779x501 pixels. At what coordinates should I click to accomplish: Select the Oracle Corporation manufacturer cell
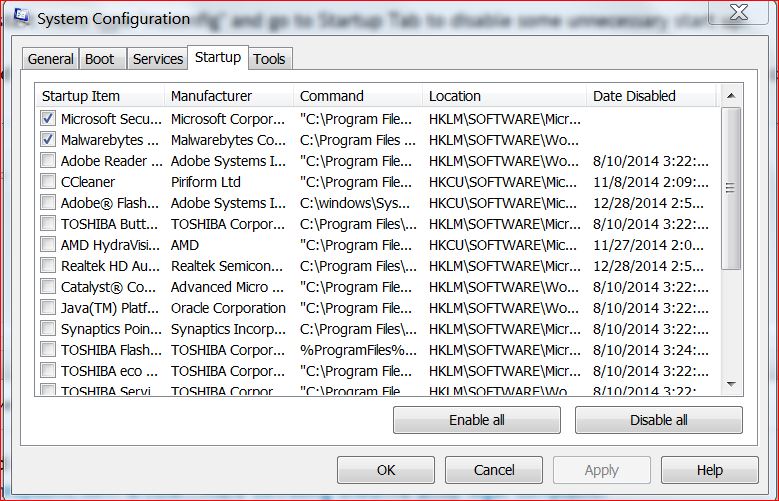(x=228, y=308)
